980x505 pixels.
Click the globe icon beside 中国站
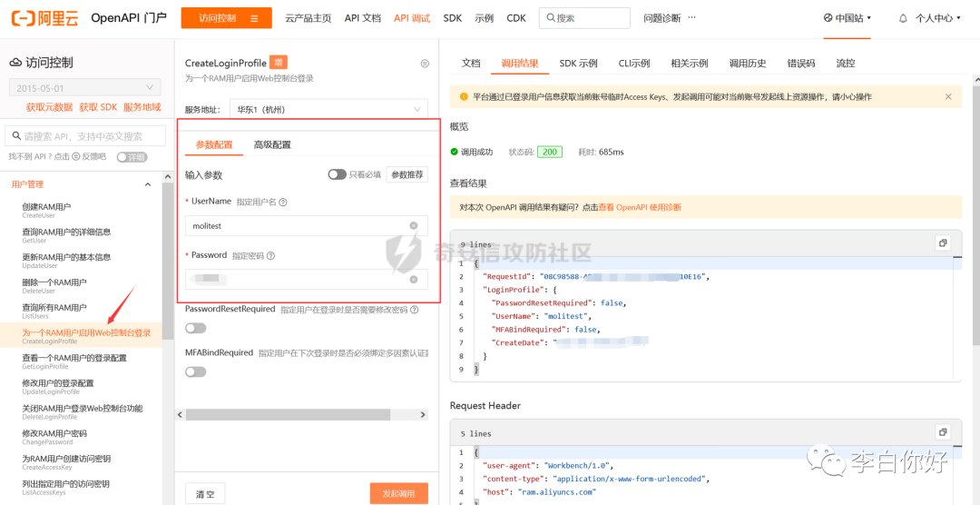(828, 18)
